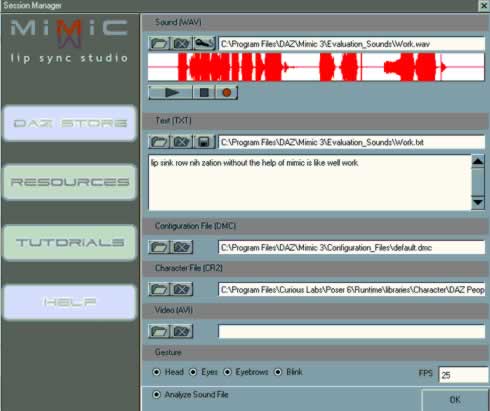Click the Sound WAV file path field

[x=352, y=44]
